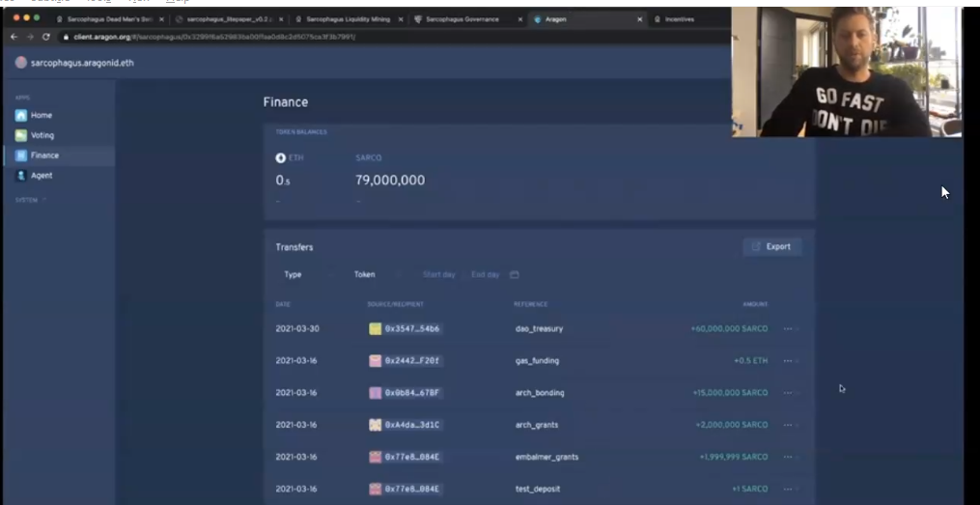Screen dimensions: 980x505
Task: Close the Sarcophagus Governance tab
Action: coord(520,19)
